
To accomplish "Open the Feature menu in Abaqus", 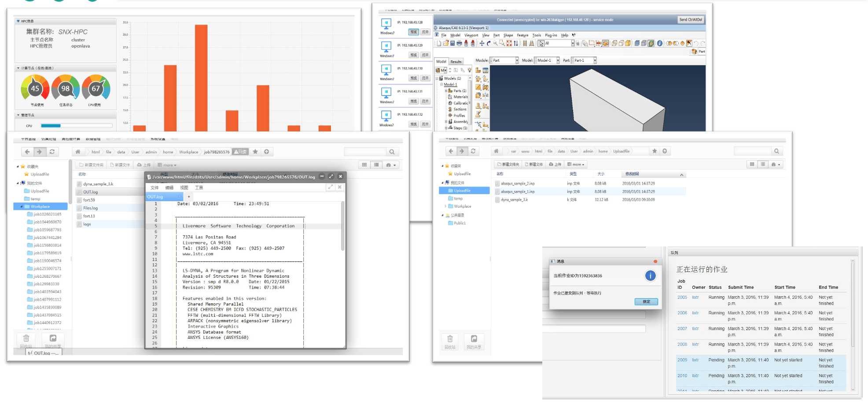I will [x=522, y=35].
